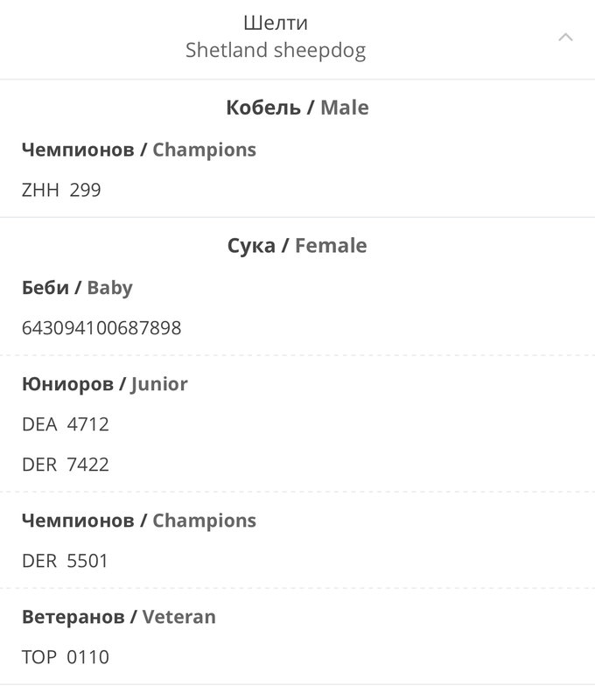
Task: Open entry DER 5501
Action: 65,561
